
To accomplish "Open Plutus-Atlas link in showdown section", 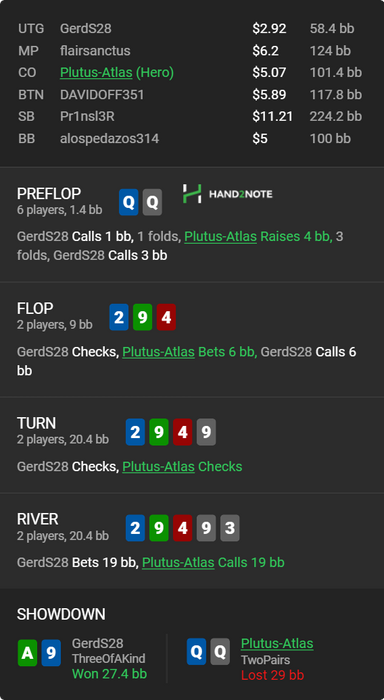I will [277, 643].
